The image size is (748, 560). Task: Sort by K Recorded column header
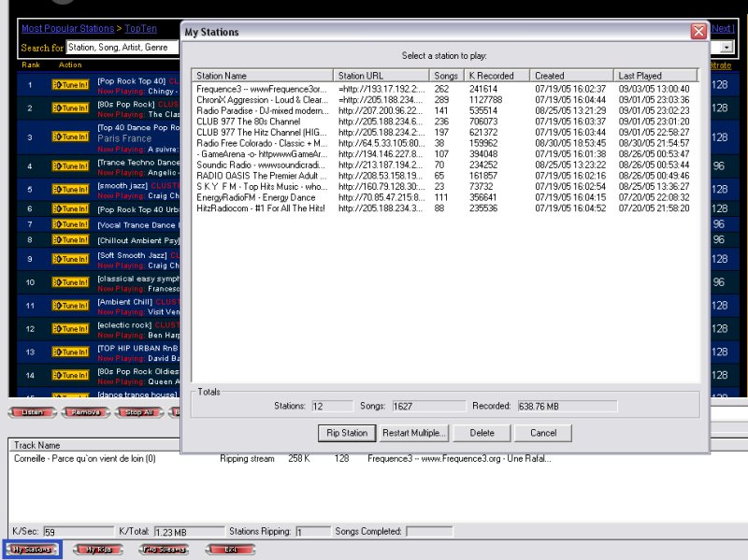[497, 76]
